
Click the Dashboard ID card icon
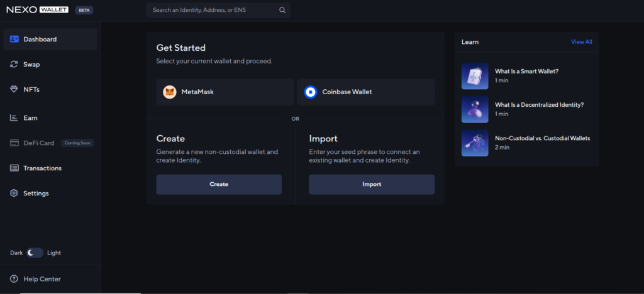[14, 40]
